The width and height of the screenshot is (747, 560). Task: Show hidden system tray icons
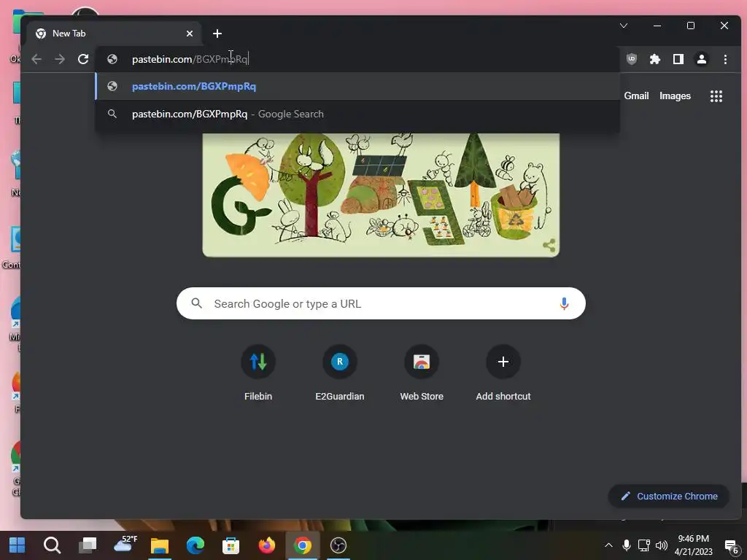click(608, 545)
